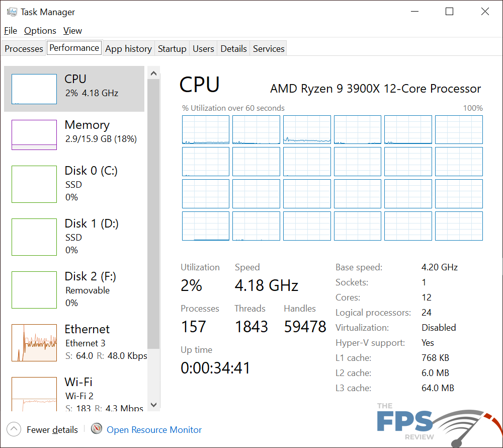Open the View menu
Viewport: 503px width, 448px height.
pos(72,31)
